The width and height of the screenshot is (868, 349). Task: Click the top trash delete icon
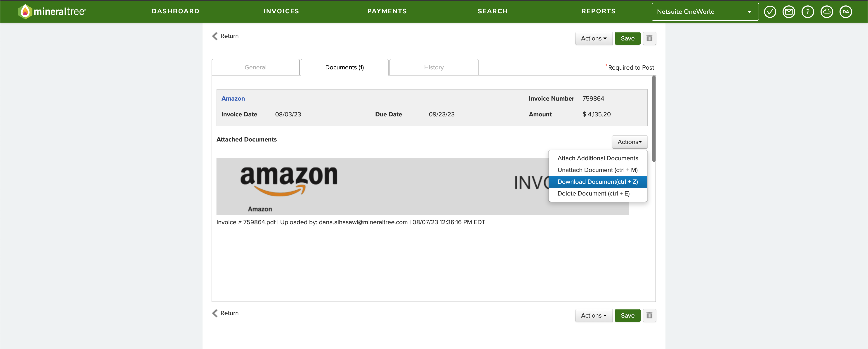(x=649, y=38)
